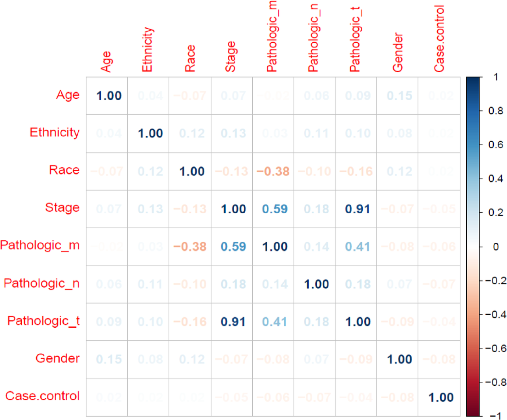
Task: Select 0.15 cell in the Age row
Action: [399, 96]
